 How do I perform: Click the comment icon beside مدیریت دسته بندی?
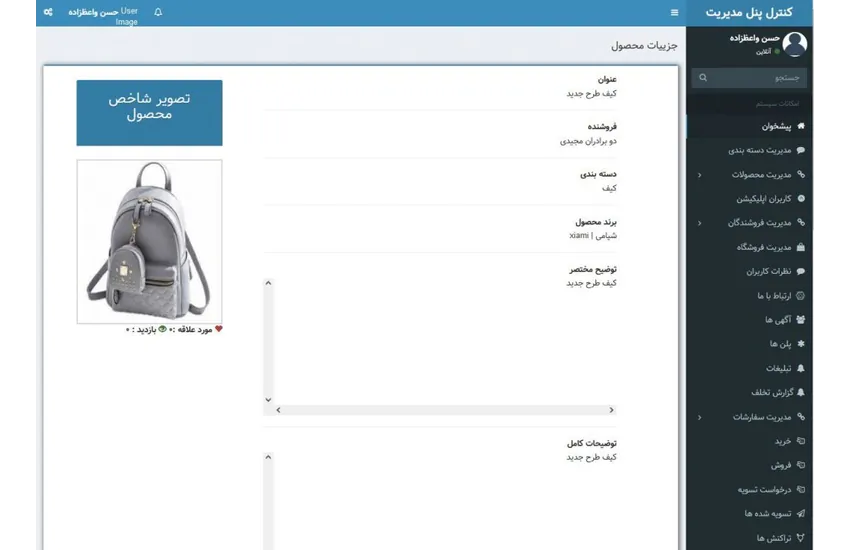click(801, 150)
